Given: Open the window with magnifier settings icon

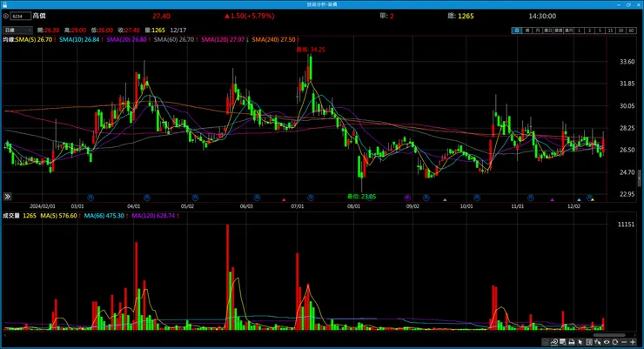Looking at the screenshot, I should (563, 342).
